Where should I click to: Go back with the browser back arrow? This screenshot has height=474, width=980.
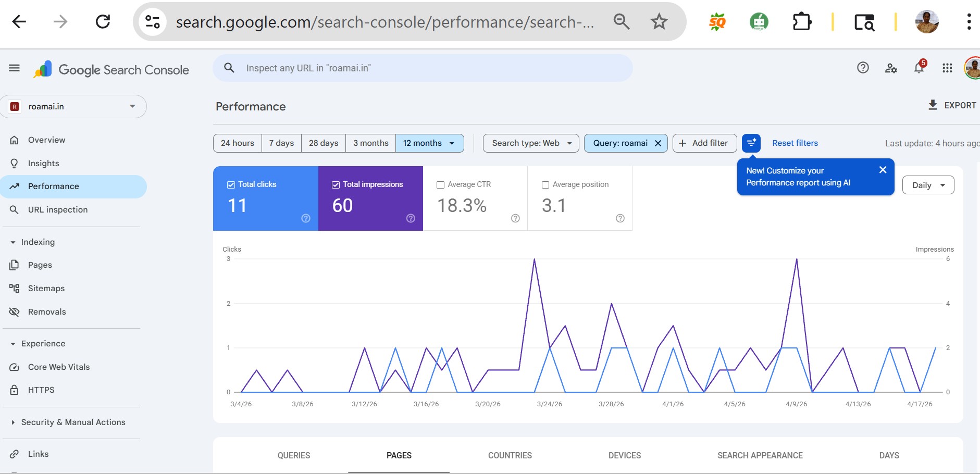pos(19,21)
